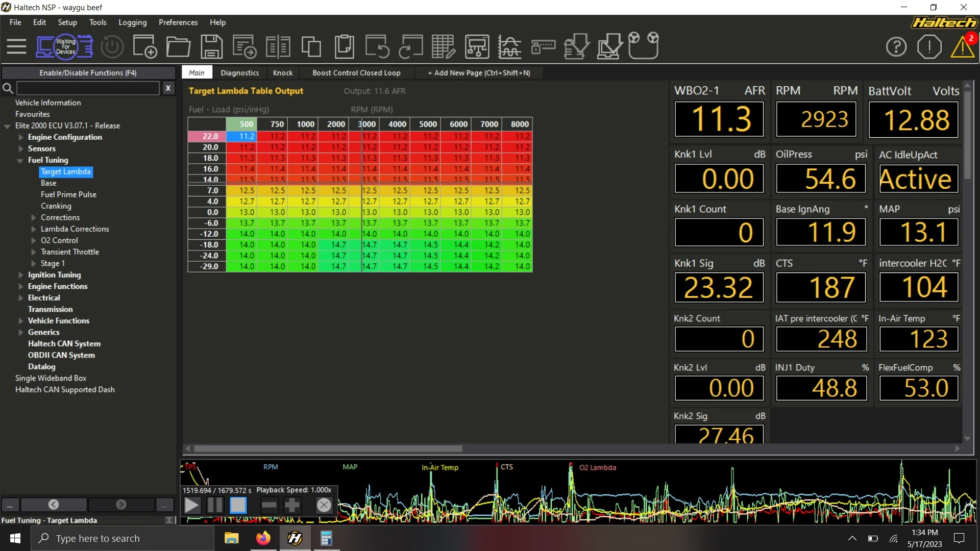The width and height of the screenshot is (980, 551).
Task: Stop the datalog playback
Action: click(x=238, y=505)
